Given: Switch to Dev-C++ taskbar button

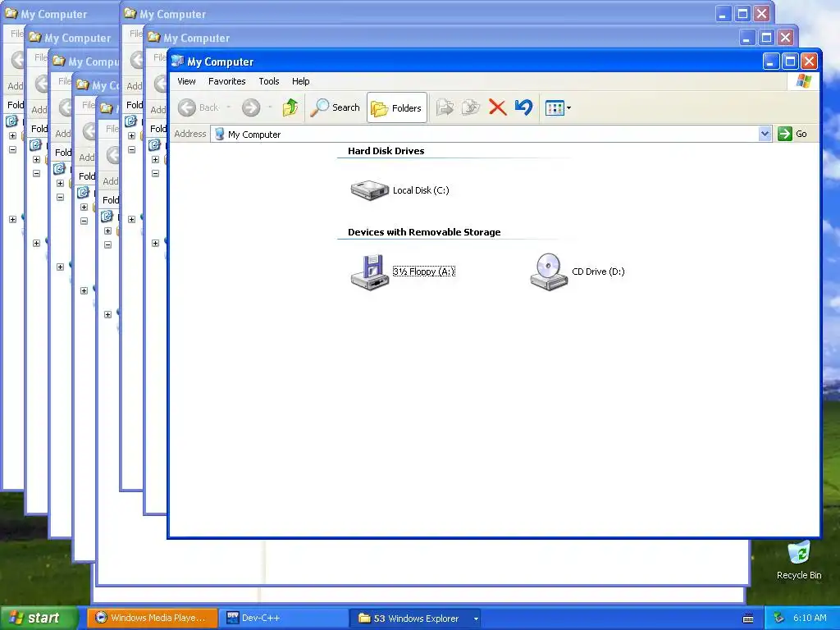Looking at the screenshot, I should 284,619.
